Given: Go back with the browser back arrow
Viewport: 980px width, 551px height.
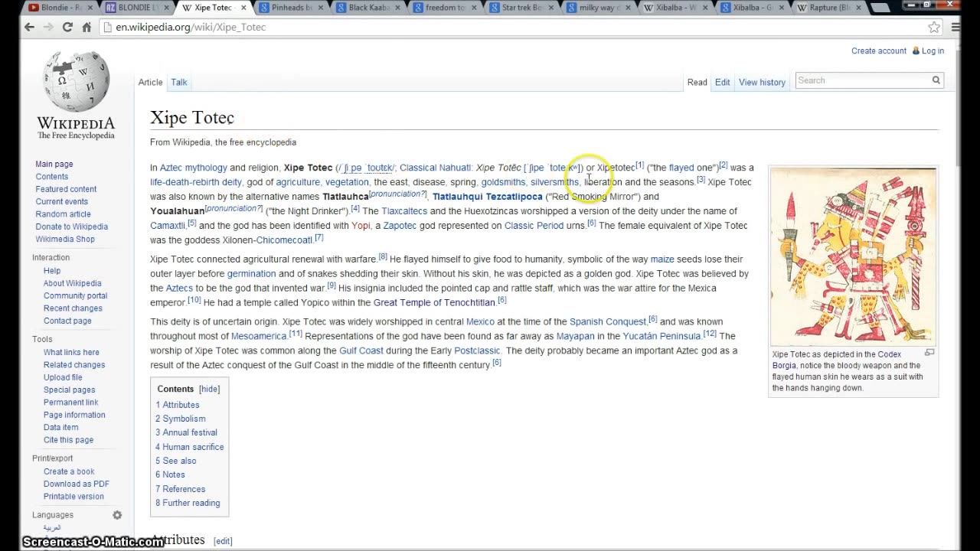Looking at the screenshot, I should (x=29, y=27).
